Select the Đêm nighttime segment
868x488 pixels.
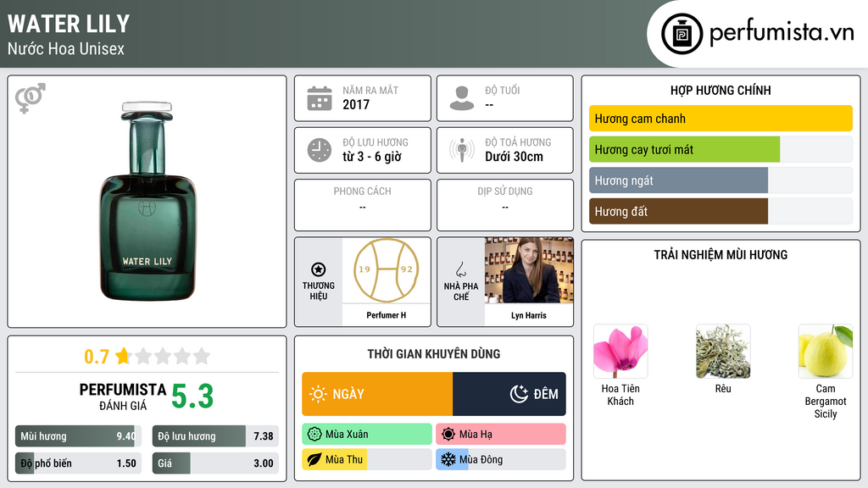(x=509, y=394)
